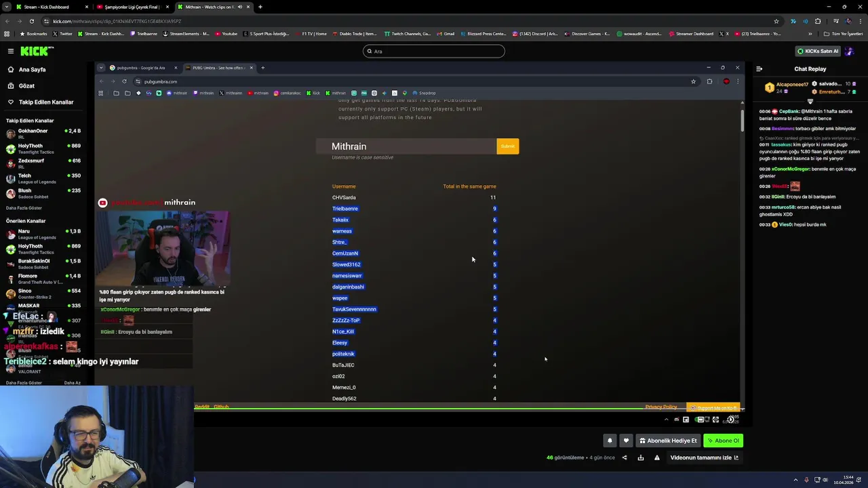The height and width of the screenshot is (488, 868).
Task: Open a new browser tab
Action: 260,7
